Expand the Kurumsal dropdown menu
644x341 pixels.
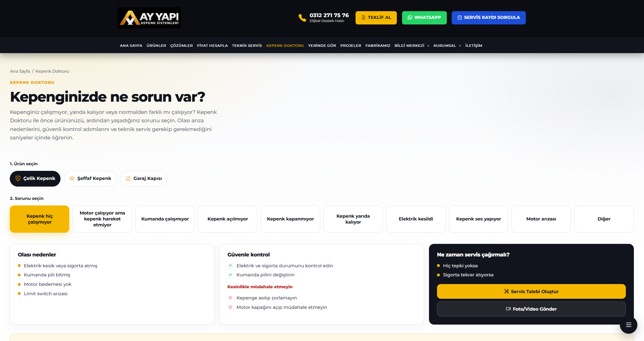coord(447,46)
